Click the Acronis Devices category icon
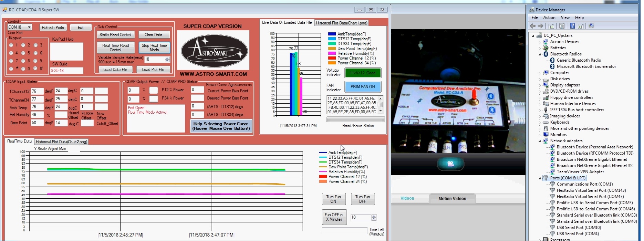The image size is (644, 241). 546,42
